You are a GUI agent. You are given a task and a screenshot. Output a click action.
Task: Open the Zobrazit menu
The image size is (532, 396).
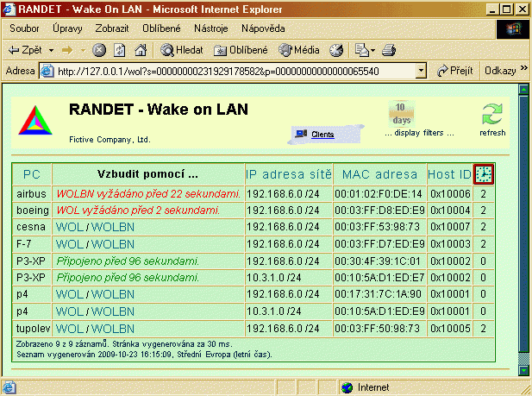coord(112,28)
